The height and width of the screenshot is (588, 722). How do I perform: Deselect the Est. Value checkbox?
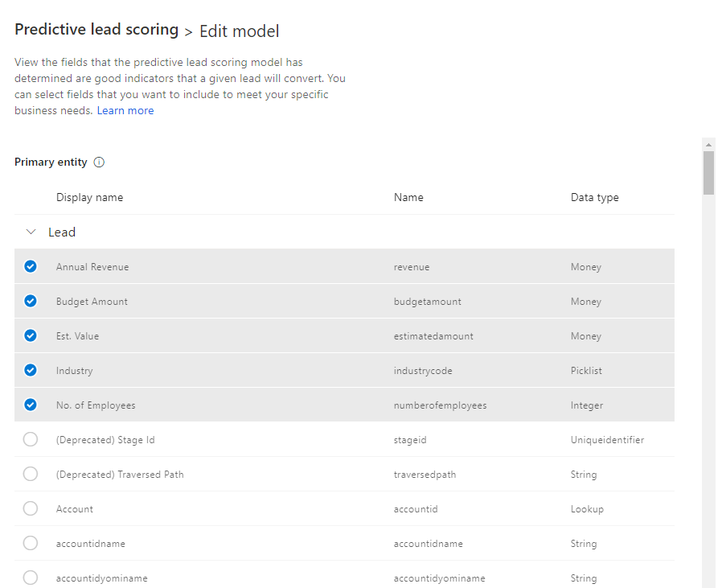point(31,335)
